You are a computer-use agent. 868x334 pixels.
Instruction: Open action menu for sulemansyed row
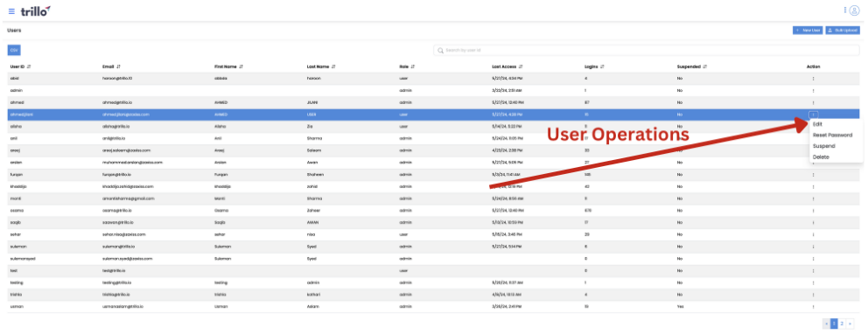tap(813, 258)
